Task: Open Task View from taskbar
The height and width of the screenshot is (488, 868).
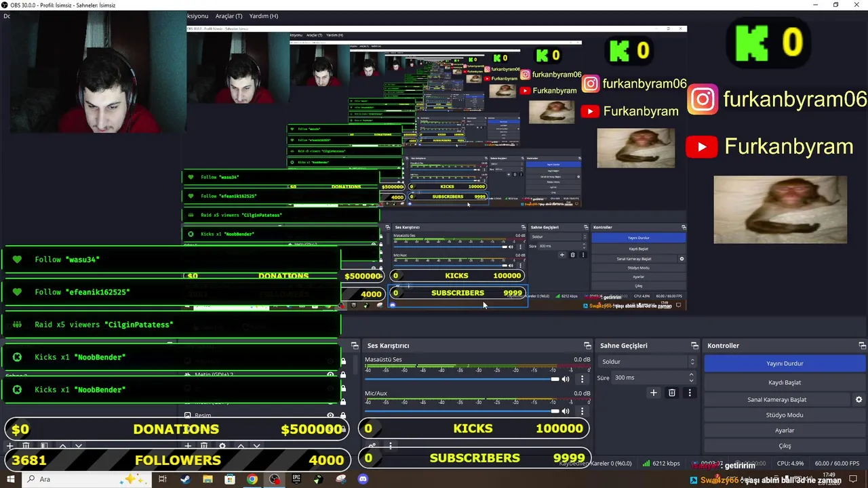Action: point(163,479)
